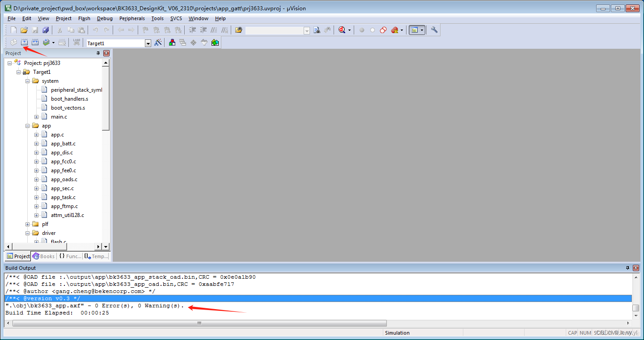Expand the main.c file node
Image resolution: width=644 pixels, height=340 pixels.
pos(36,117)
